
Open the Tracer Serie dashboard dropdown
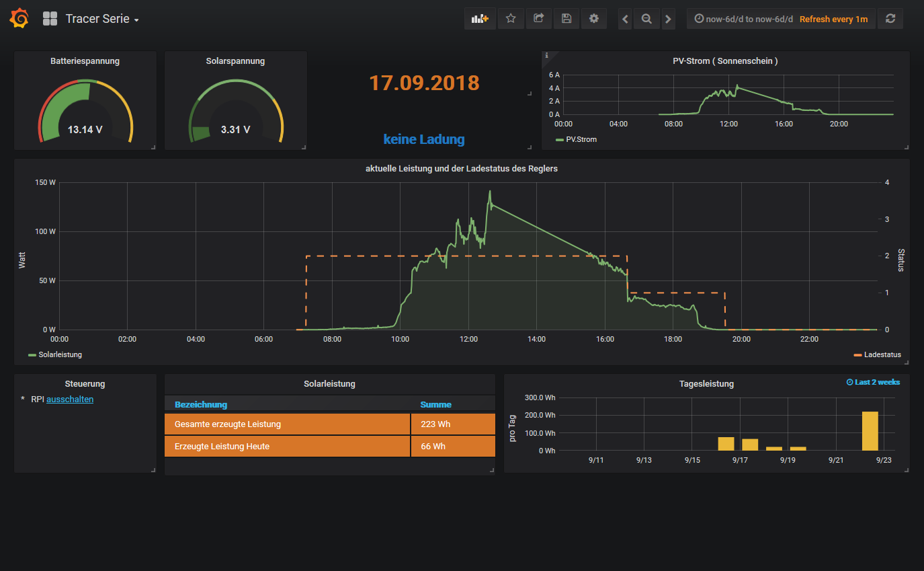[102, 19]
